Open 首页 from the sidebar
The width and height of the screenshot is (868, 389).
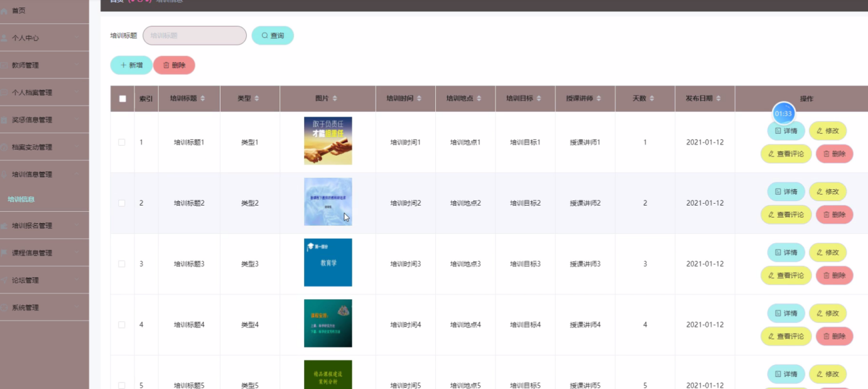19,11
